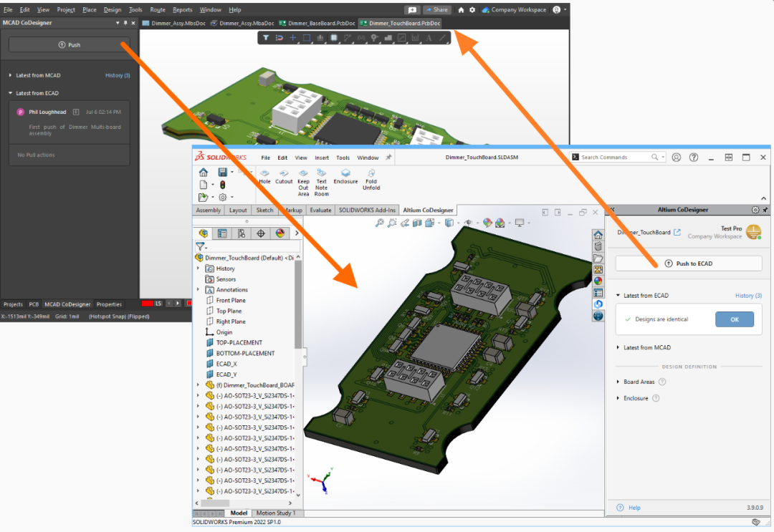
Task: Expand the Board Areas section
Action: click(618, 382)
